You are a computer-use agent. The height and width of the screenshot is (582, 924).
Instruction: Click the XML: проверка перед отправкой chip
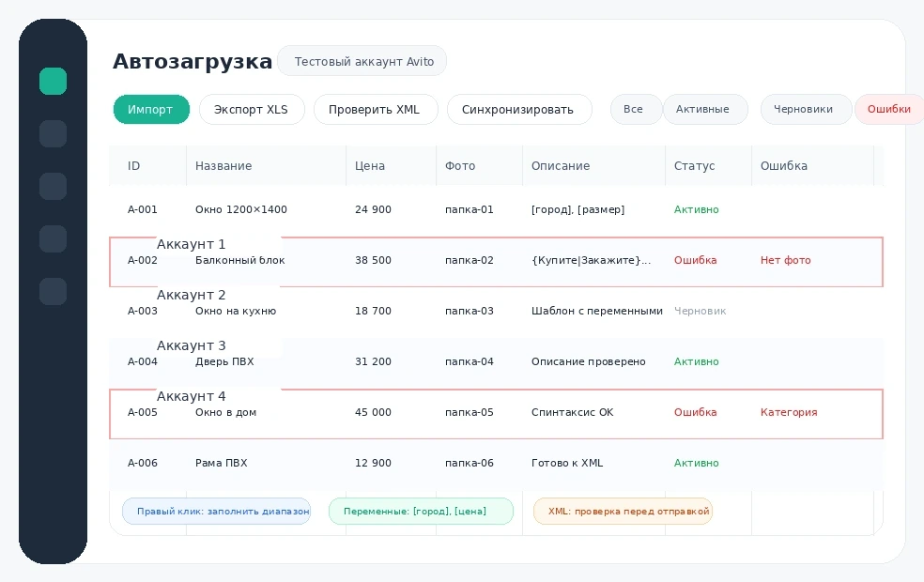[x=623, y=512]
